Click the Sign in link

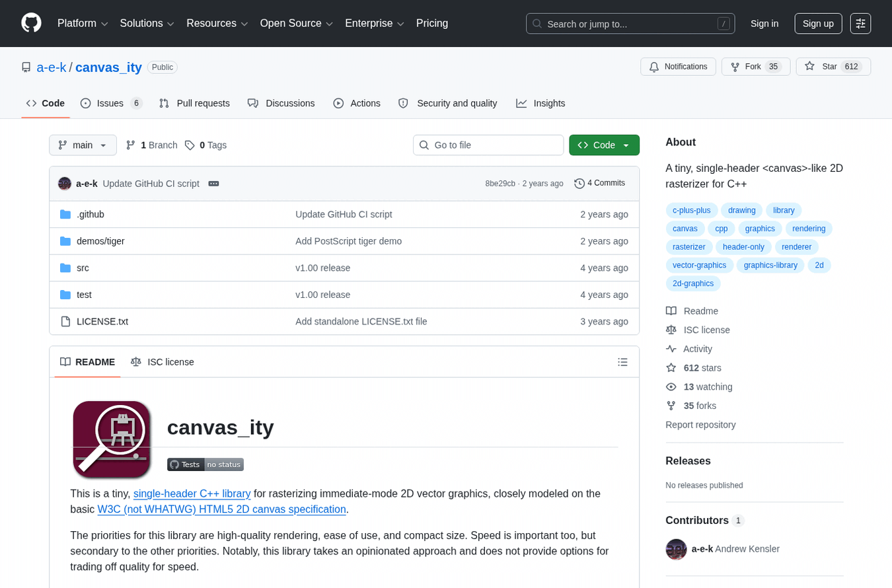(764, 23)
